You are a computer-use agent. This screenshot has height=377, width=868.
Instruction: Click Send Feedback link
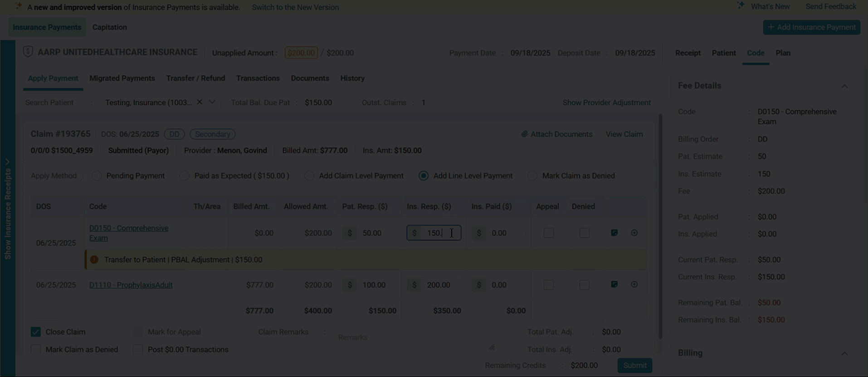point(831,6)
